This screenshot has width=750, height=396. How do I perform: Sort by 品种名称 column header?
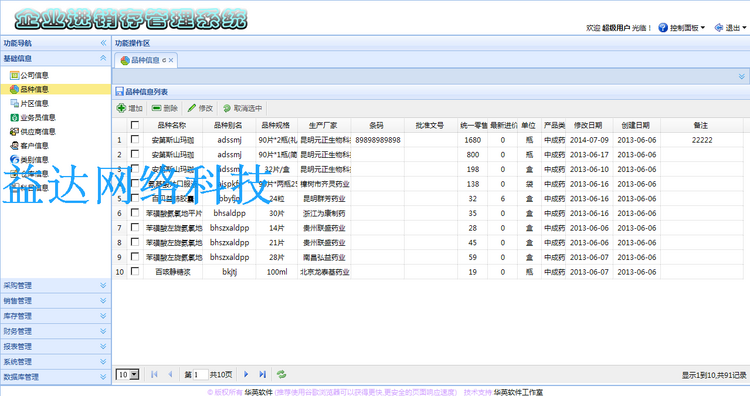(x=172, y=125)
